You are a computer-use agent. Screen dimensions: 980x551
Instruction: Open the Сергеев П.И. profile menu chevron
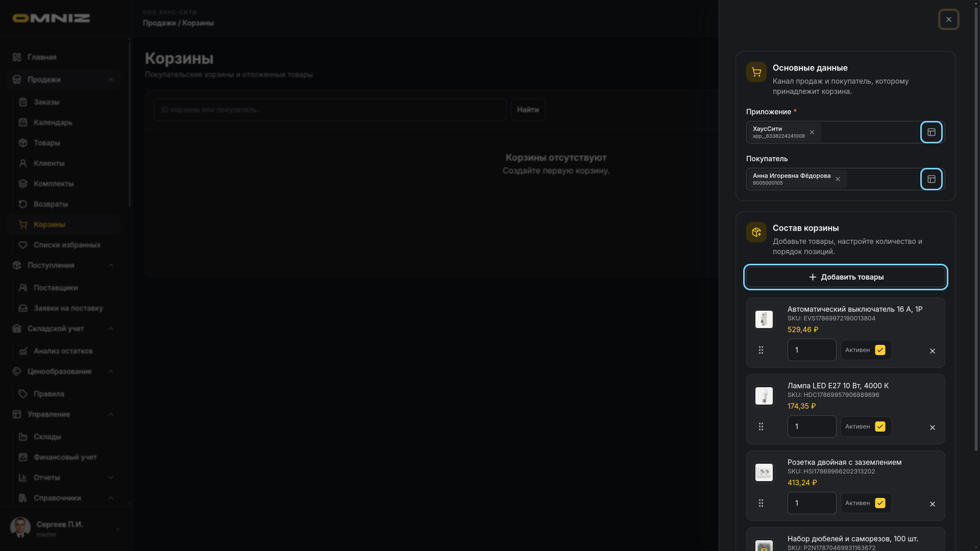click(117, 529)
